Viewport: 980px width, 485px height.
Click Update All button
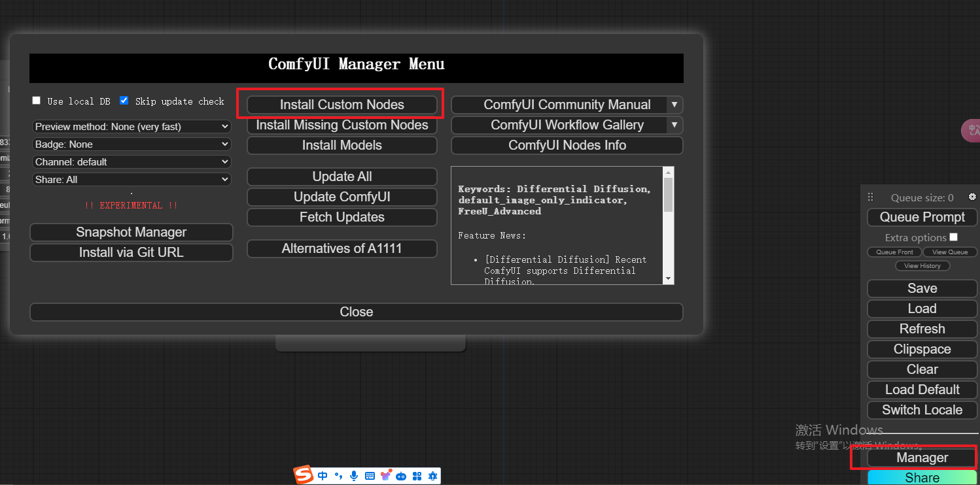click(342, 176)
